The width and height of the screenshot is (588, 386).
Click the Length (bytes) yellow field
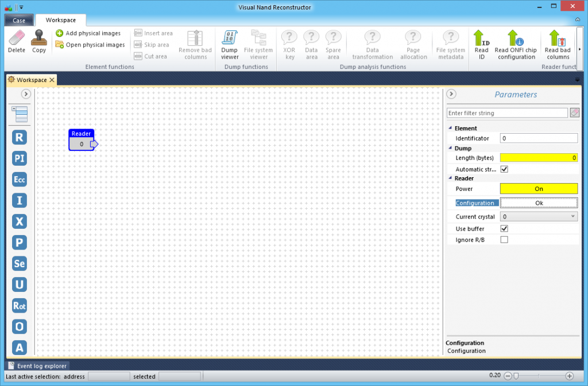(539, 158)
